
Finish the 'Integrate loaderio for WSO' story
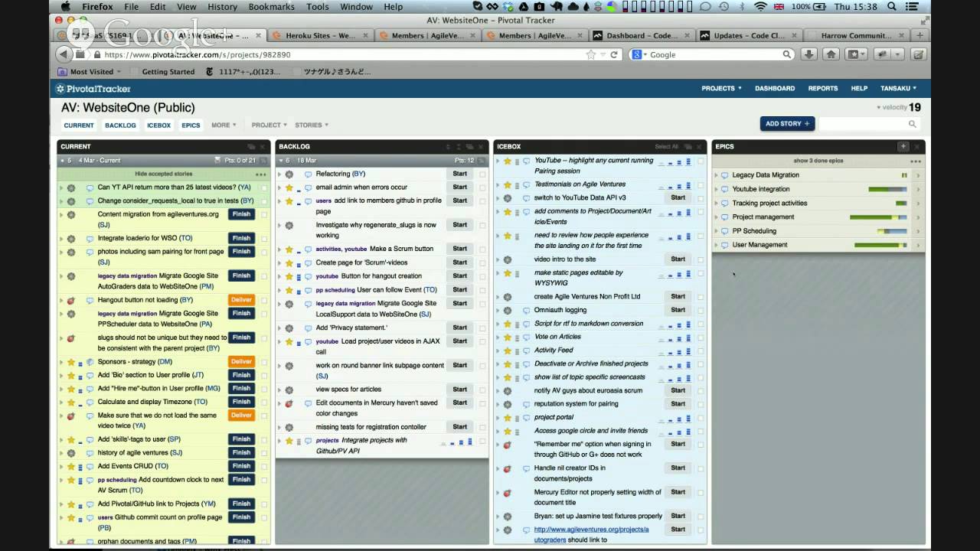tap(241, 239)
